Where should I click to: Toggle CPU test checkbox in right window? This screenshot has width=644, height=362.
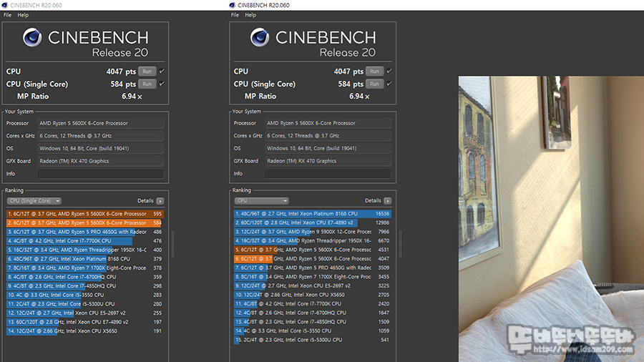389,71
